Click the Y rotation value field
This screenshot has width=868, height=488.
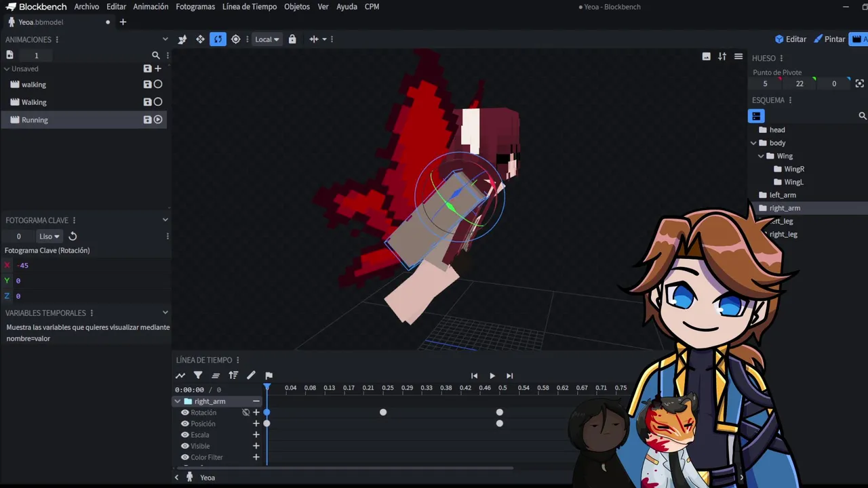[x=92, y=281]
